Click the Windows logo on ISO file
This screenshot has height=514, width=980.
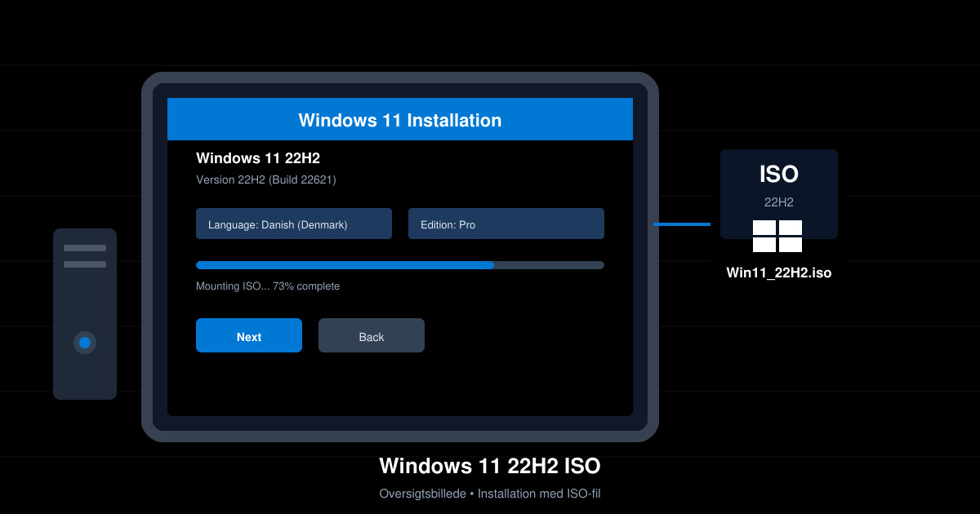777,236
